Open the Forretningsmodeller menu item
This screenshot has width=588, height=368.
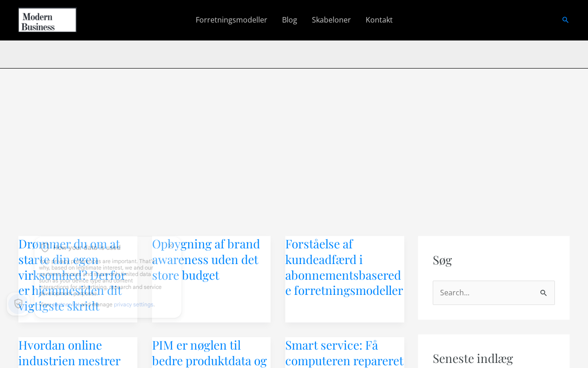point(232,20)
